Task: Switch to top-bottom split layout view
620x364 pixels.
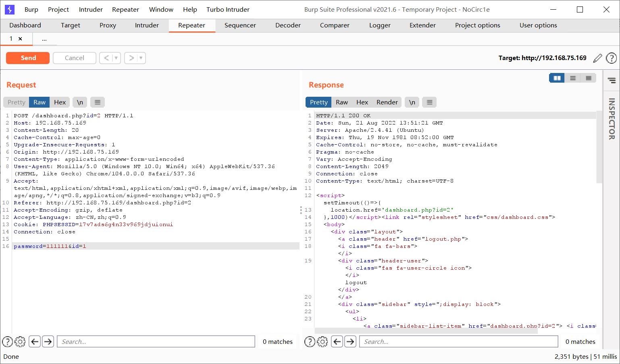Action: point(573,78)
